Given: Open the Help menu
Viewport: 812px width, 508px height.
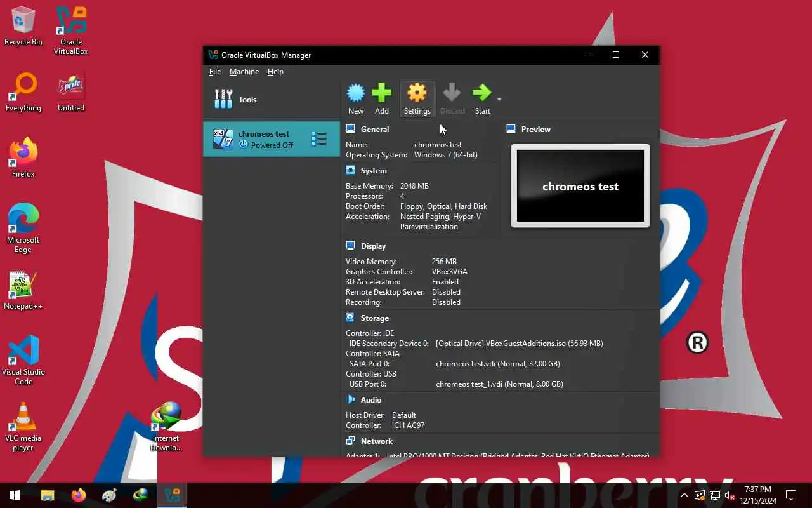Looking at the screenshot, I should 275,72.
